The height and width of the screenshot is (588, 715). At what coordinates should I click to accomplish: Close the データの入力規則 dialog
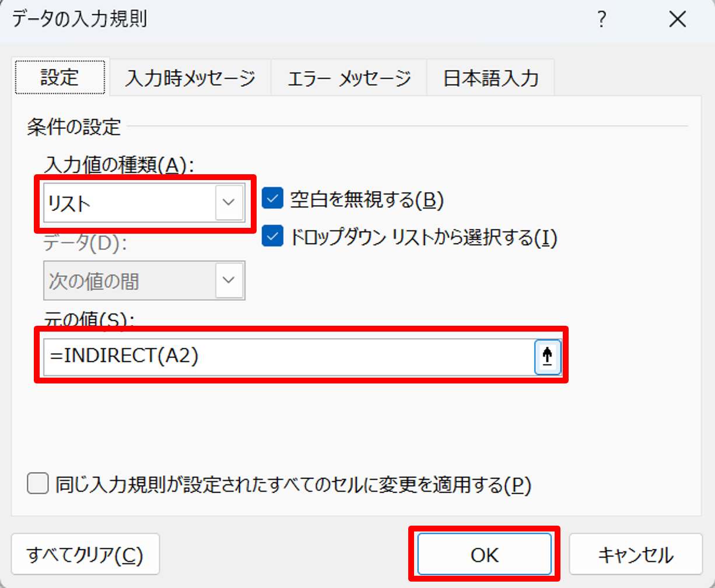677,20
